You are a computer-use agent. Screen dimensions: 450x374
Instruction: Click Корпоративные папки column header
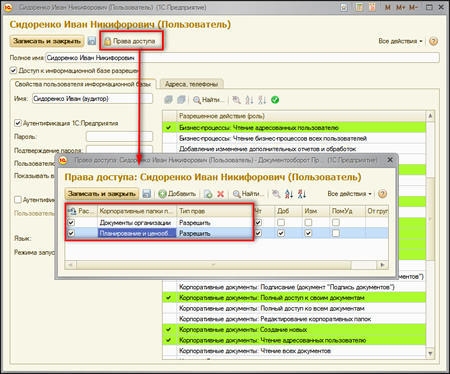point(137,211)
